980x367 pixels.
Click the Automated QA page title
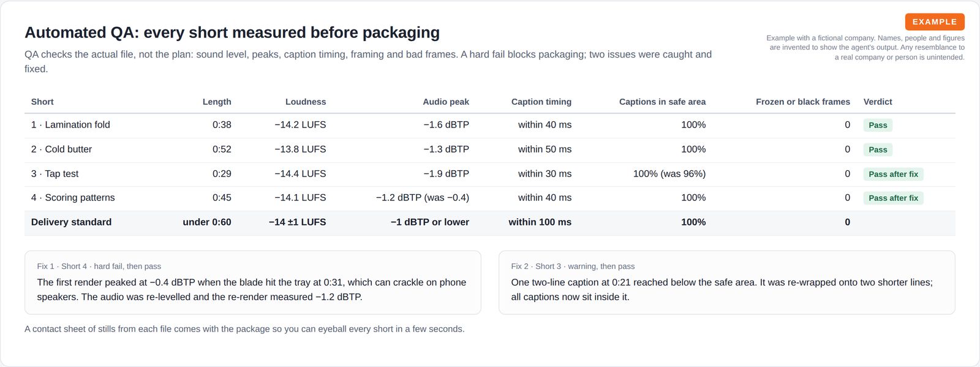coord(232,32)
